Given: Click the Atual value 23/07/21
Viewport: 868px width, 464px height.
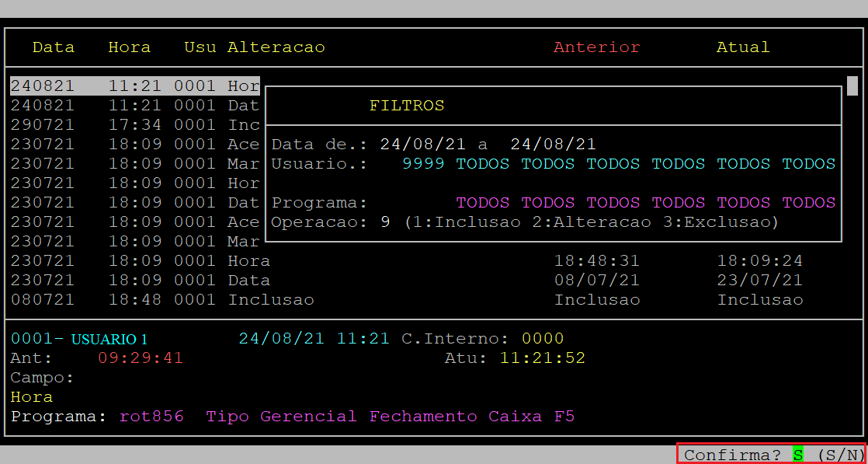Looking at the screenshot, I should coord(759,281).
